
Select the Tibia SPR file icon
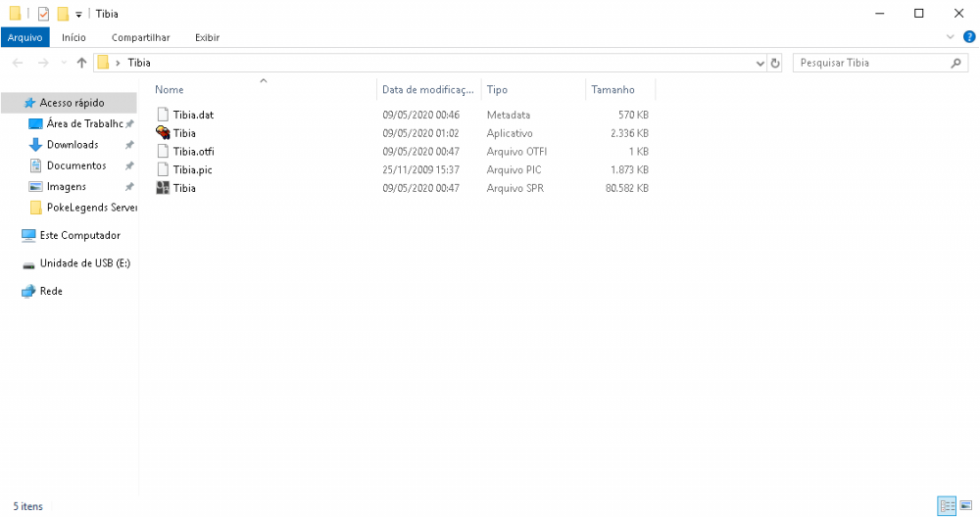pyautogui.click(x=163, y=188)
